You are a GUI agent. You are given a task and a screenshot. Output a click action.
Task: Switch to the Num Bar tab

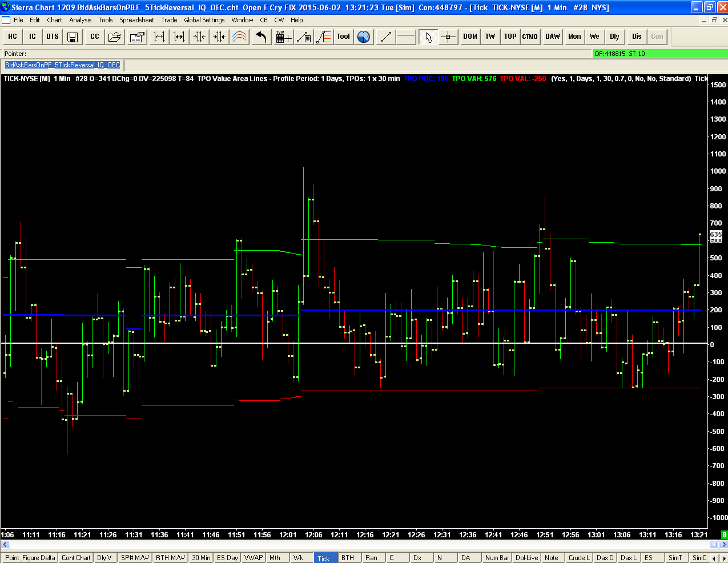(497, 558)
